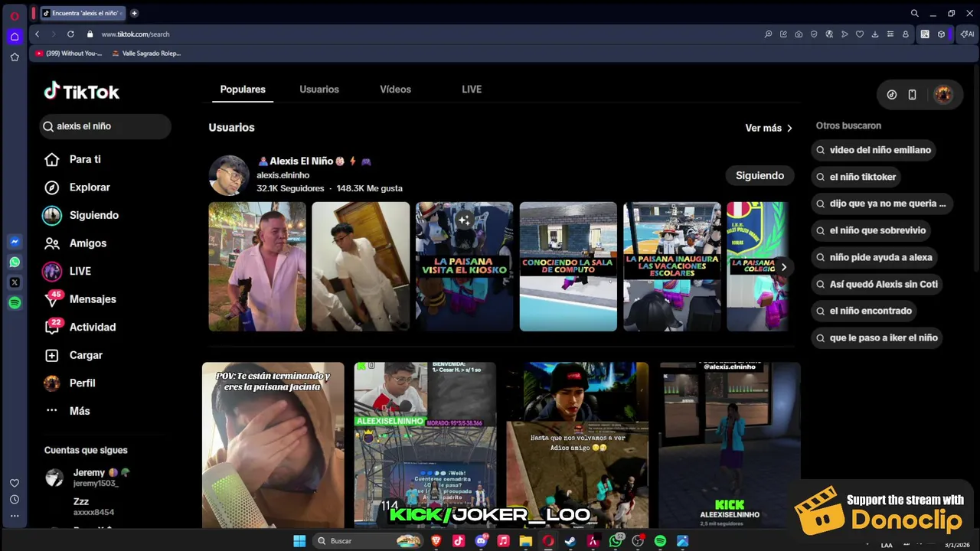Click the top-right profile avatar
The width and height of the screenshot is (980, 551).
click(x=942, y=94)
